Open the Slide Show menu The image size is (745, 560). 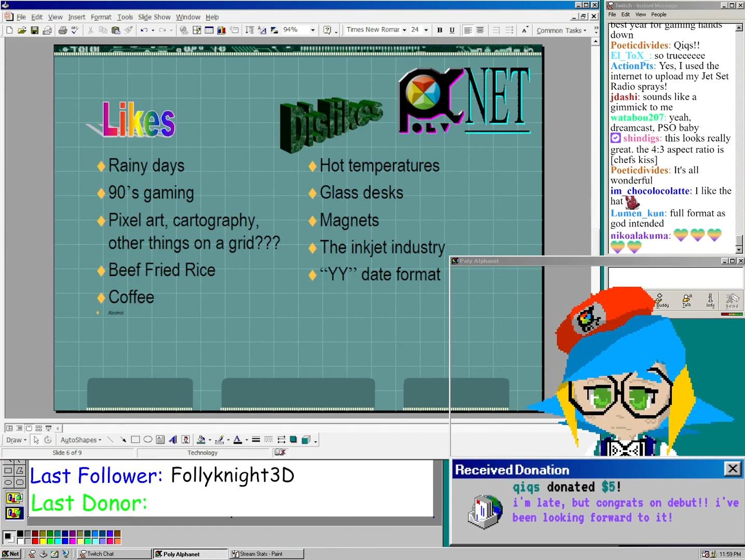click(x=154, y=17)
